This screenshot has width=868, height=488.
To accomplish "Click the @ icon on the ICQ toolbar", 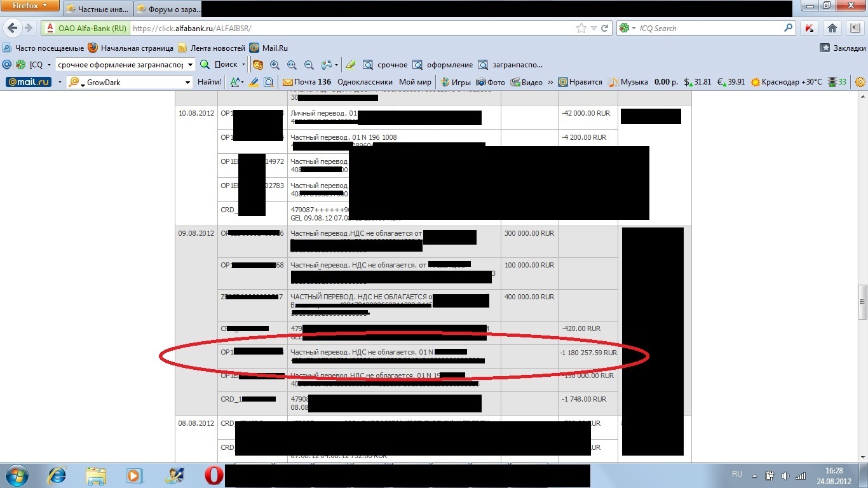I will click(7, 65).
